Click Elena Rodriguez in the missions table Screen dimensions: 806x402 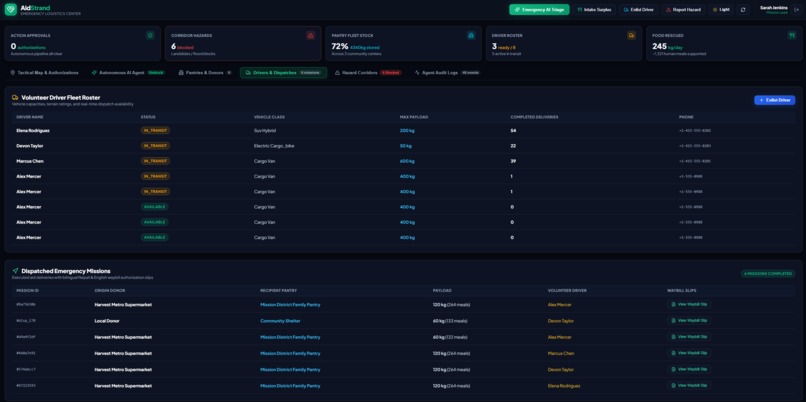[x=564, y=386]
